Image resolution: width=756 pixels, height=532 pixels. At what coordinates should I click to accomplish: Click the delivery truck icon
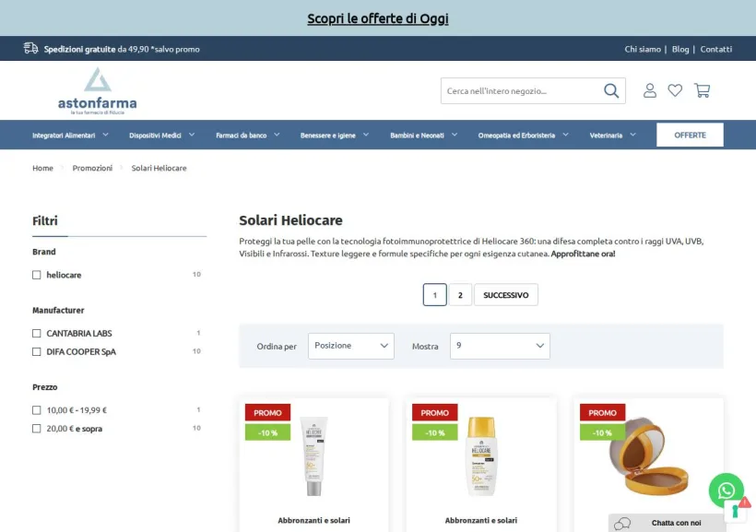coord(30,48)
